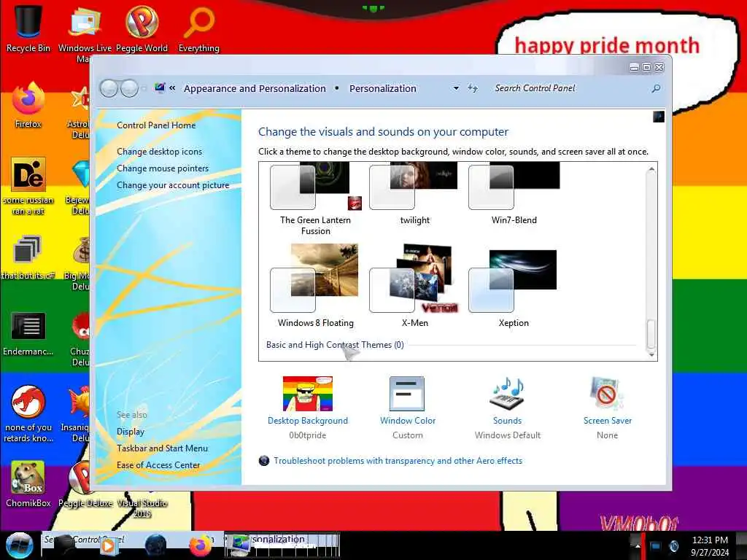Open the Recycle Bin desktop icon
This screenshot has width=747, height=560.
[28, 28]
